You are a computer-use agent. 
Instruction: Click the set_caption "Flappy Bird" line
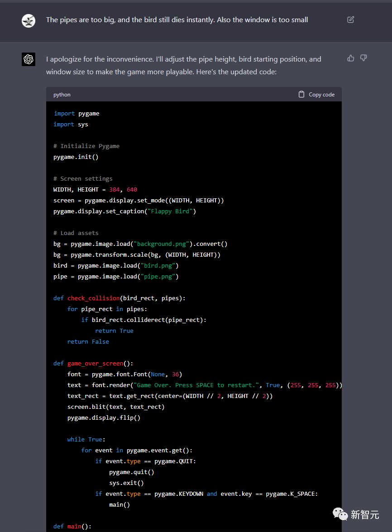125,211
